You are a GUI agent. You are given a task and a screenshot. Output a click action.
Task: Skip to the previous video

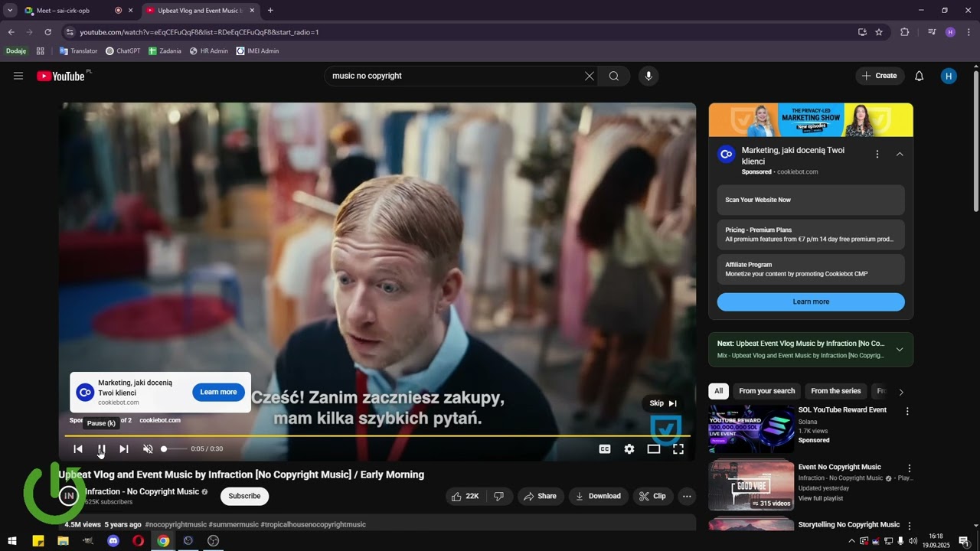pos(78,449)
